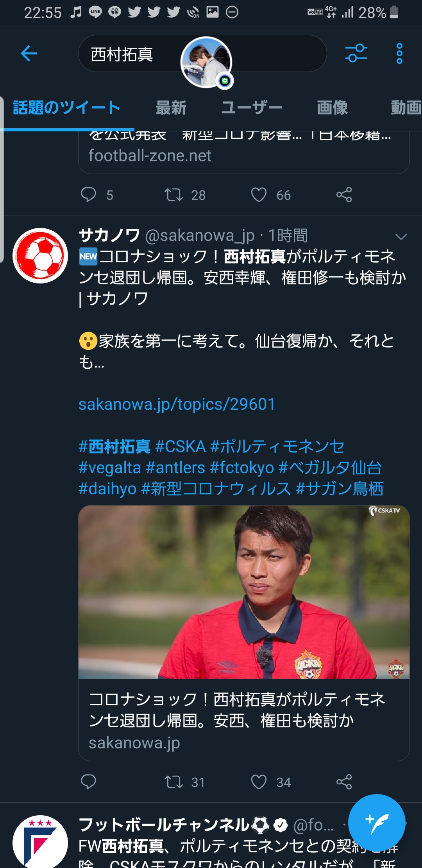Open the 画像 tab
The height and width of the screenshot is (868, 422).
coord(332,108)
